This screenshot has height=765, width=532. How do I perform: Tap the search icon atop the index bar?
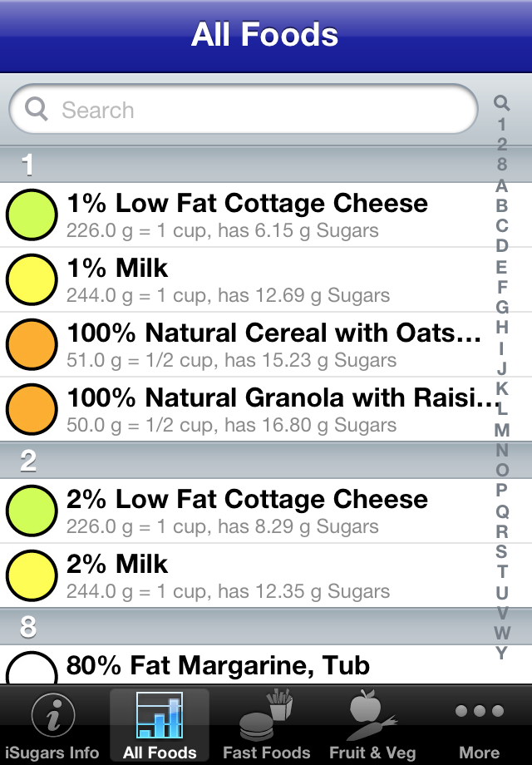coord(501,103)
